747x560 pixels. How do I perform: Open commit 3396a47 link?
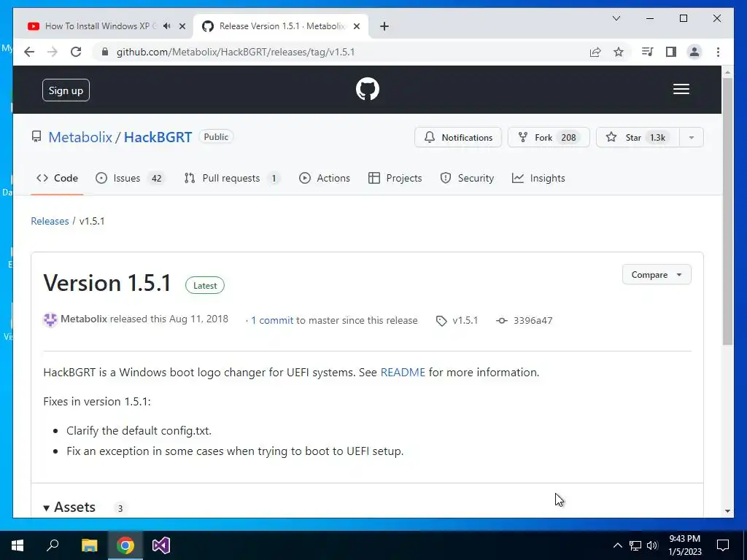[x=525, y=321]
